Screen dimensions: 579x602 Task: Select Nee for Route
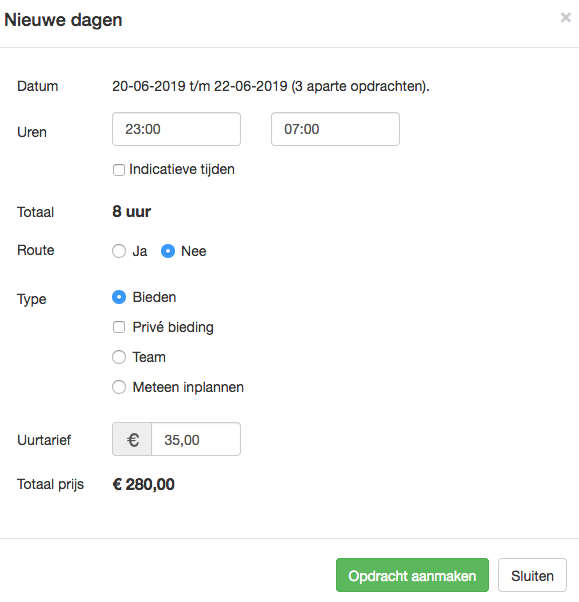[x=168, y=251]
